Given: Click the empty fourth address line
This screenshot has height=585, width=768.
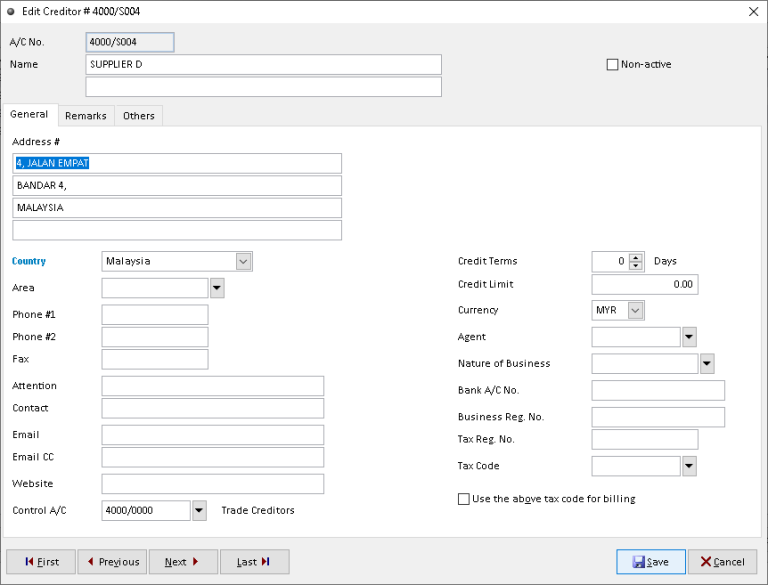Looking at the screenshot, I should (x=177, y=230).
